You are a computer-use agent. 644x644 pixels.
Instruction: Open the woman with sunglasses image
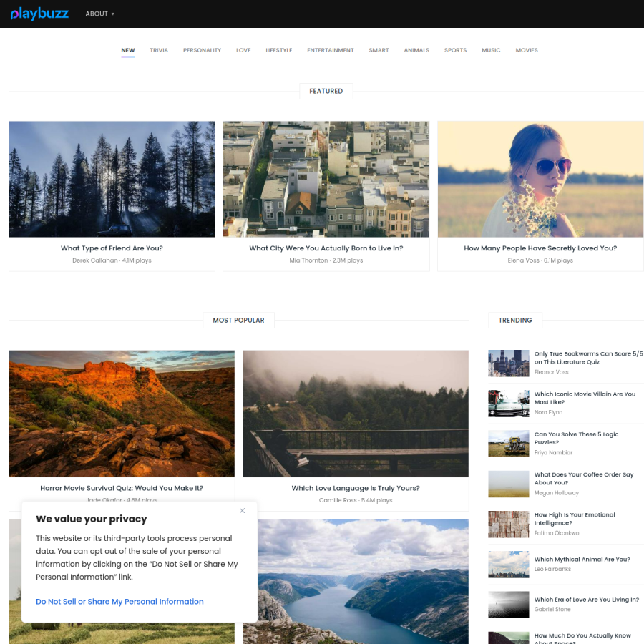click(x=540, y=179)
